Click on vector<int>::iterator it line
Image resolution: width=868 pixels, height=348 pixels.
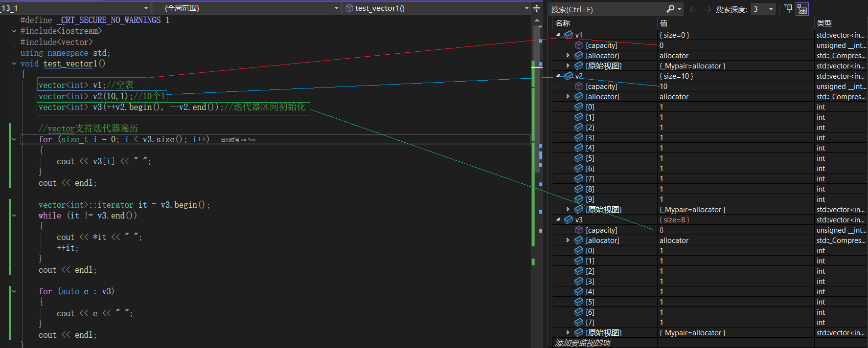coord(124,205)
